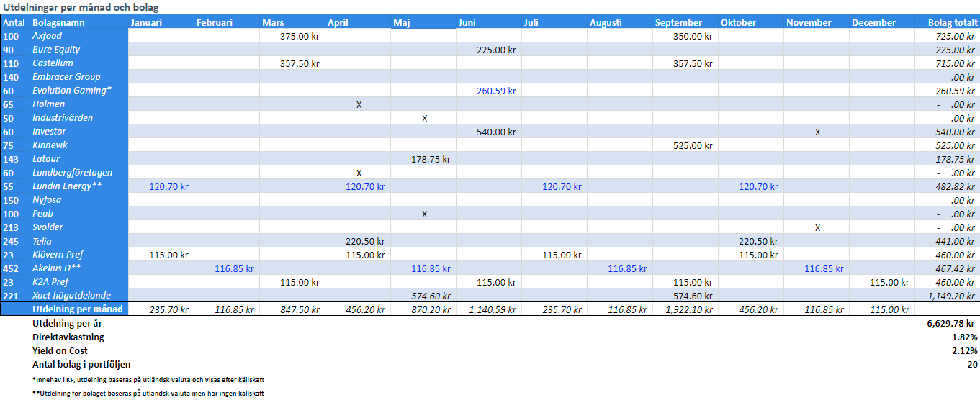Select Lundin Energy's 120.70 kr January cell

161,186
